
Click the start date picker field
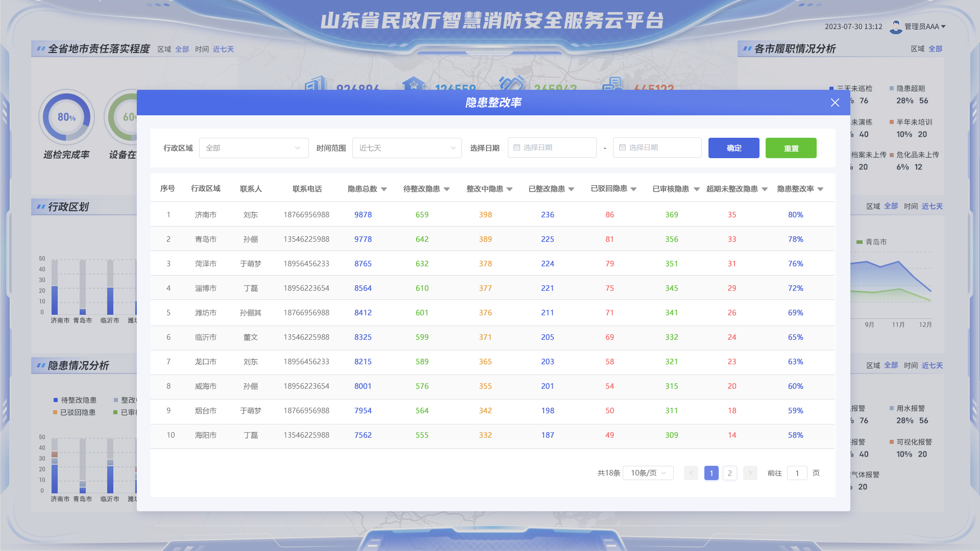552,147
